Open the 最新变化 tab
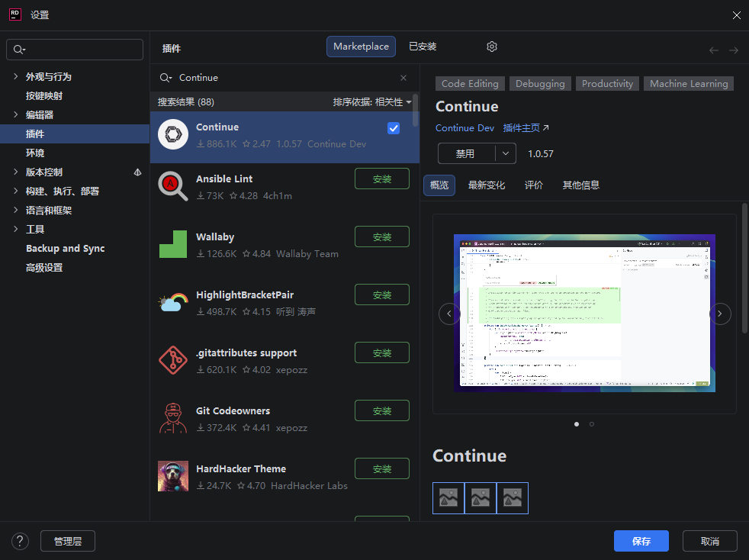Screen dimensions: 749x560 [x=487, y=185]
